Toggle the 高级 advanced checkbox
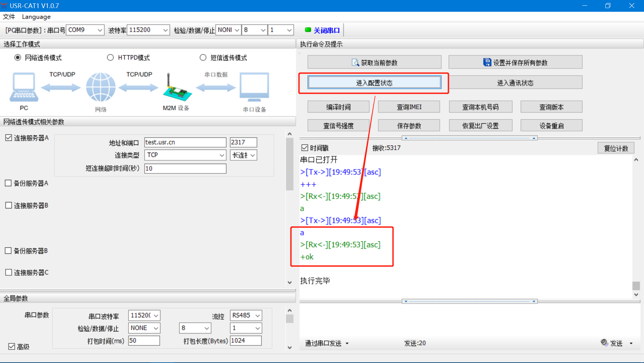 click(x=12, y=346)
